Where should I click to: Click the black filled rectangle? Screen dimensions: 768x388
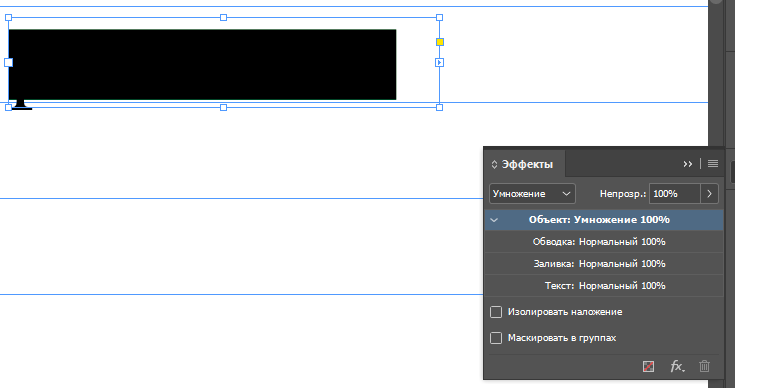pyautogui.click(x=202, y=65)
